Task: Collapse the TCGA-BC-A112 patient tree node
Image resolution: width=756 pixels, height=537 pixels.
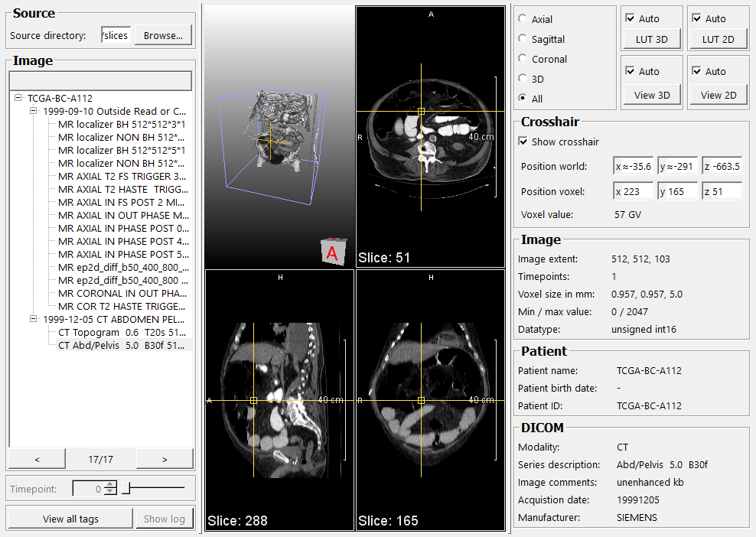Action: point(18,98)
